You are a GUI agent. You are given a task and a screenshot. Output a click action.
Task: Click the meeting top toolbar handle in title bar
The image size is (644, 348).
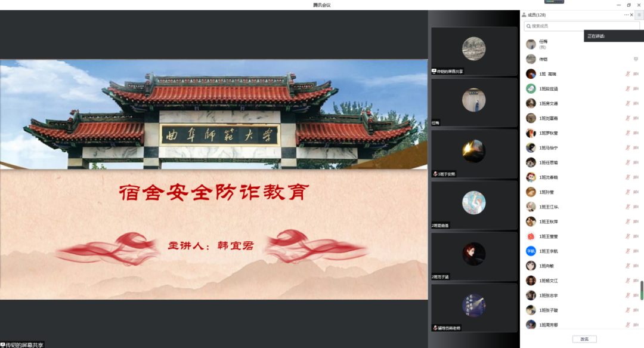pos(554,2)
